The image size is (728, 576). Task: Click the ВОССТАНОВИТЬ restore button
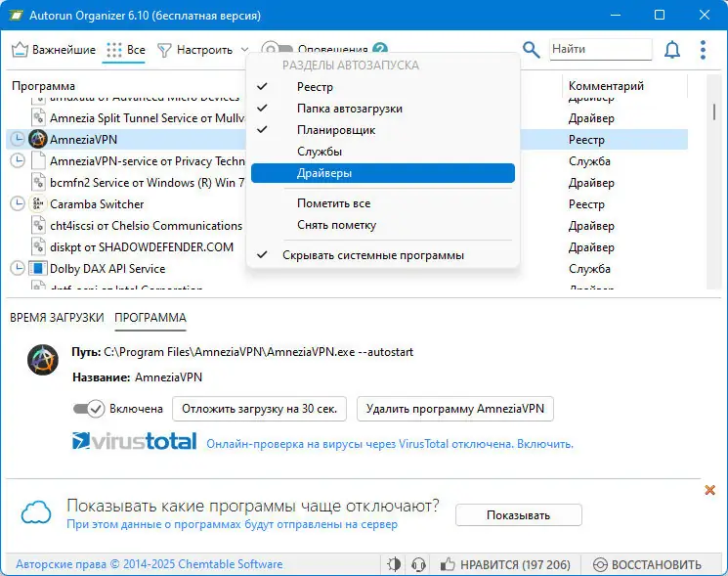[648, 564]
